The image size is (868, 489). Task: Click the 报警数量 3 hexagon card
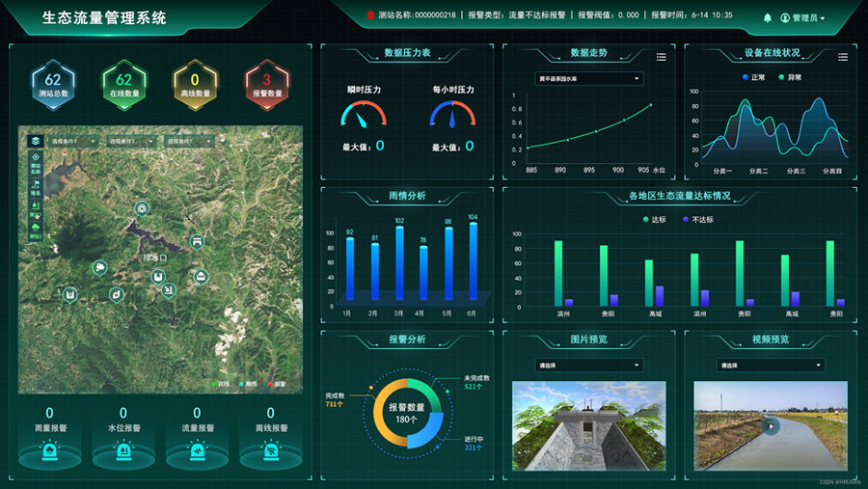[x=266, y=84]
